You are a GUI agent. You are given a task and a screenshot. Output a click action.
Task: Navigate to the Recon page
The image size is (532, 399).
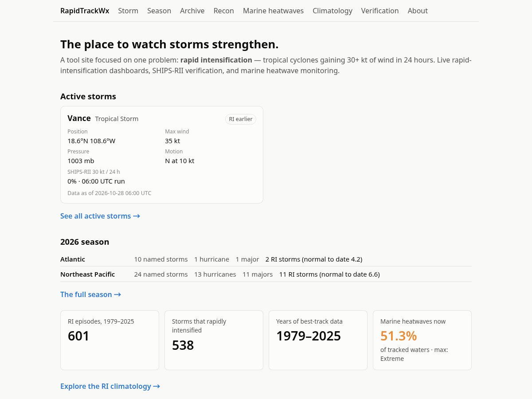pos(224,11)
